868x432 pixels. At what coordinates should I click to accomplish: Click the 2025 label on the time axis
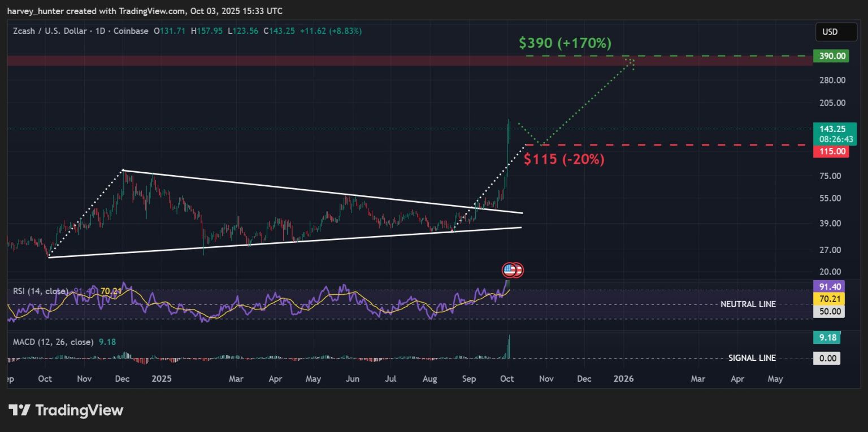click(162, 379)
